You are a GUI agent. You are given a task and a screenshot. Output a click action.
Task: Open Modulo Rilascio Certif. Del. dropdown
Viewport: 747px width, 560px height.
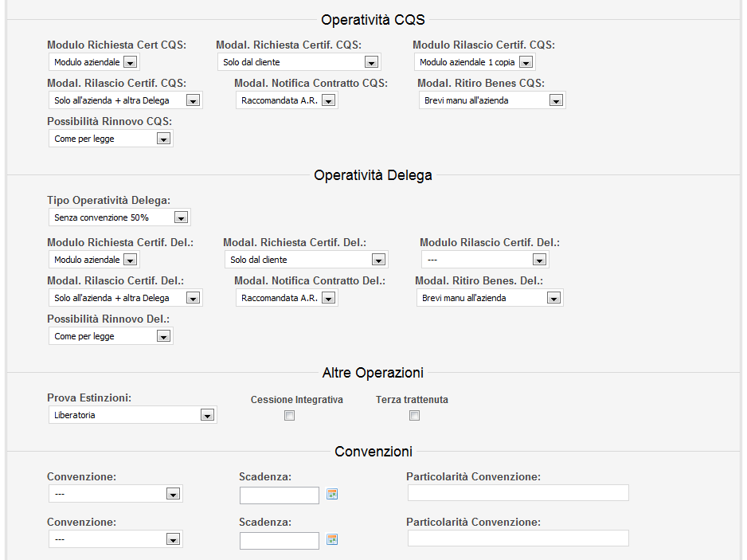(x=485, y=260)
